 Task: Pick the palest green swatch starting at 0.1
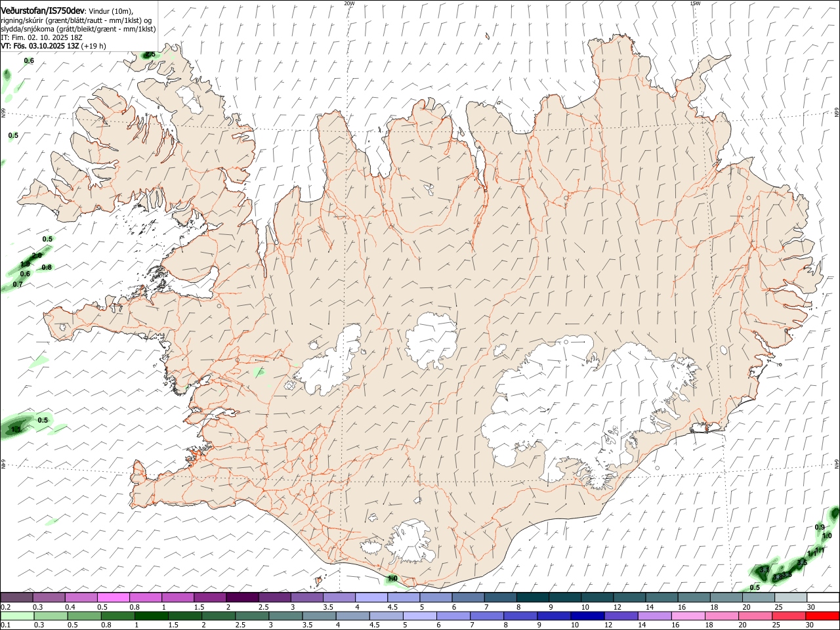pyautogui.click(x=18, y=616)
